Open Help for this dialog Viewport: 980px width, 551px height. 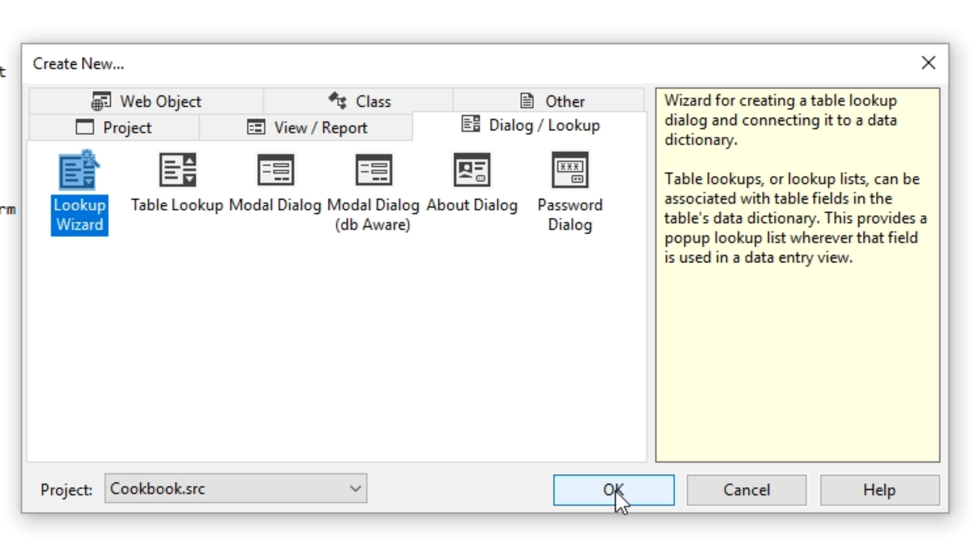pos(879,490)
